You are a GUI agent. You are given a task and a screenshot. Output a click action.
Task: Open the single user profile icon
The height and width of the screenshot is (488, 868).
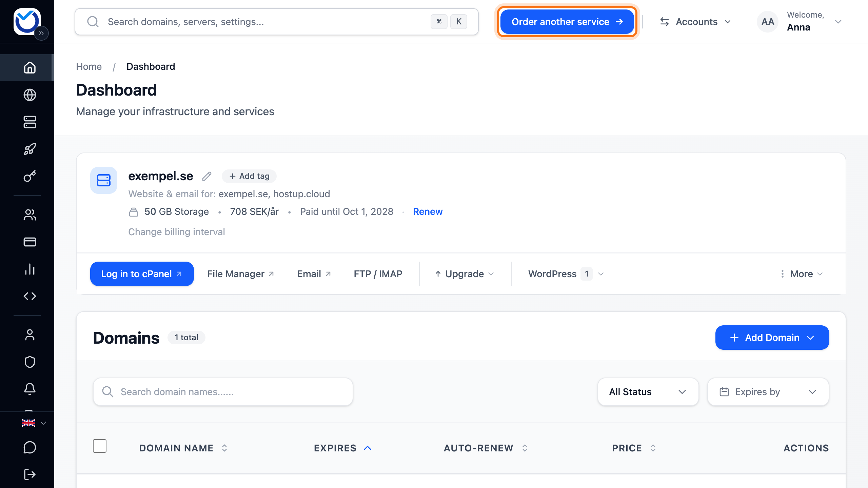30,335
